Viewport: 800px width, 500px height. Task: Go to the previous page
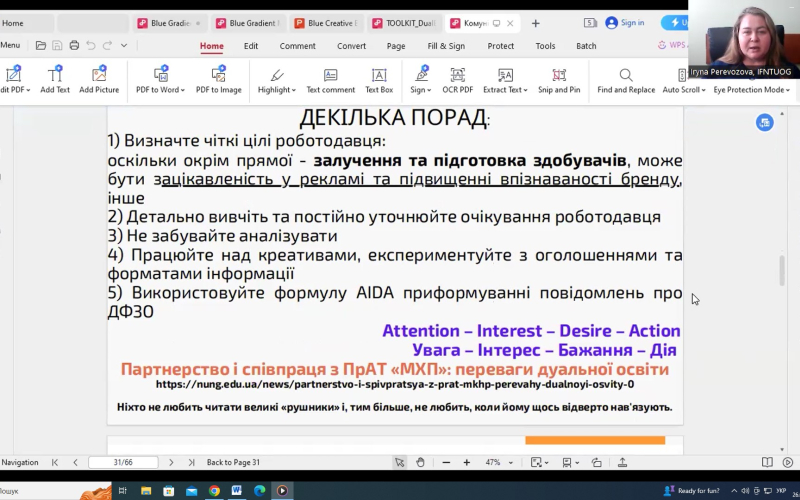coord(76,462)
